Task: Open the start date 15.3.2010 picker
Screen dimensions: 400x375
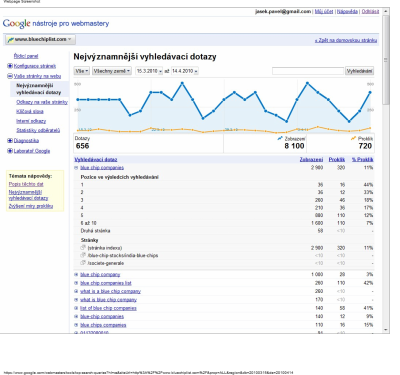Action: click(x=149, y=71)
